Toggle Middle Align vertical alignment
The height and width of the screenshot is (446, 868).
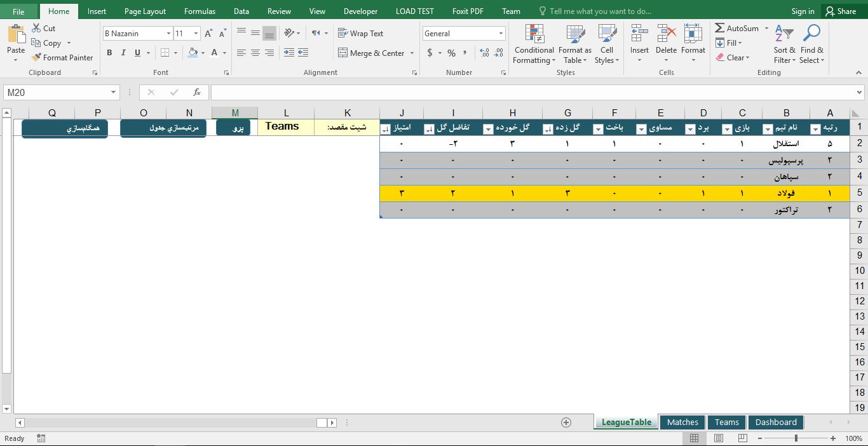point(255,34)
